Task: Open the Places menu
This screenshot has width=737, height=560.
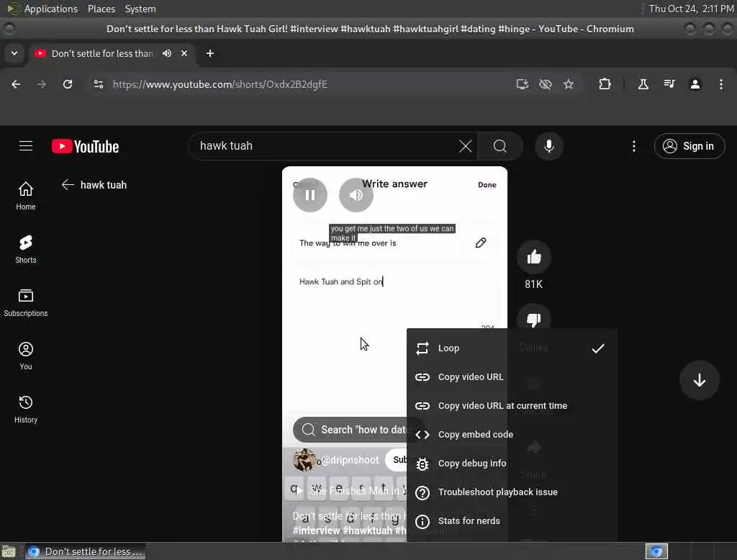Action: coord(101,9)
